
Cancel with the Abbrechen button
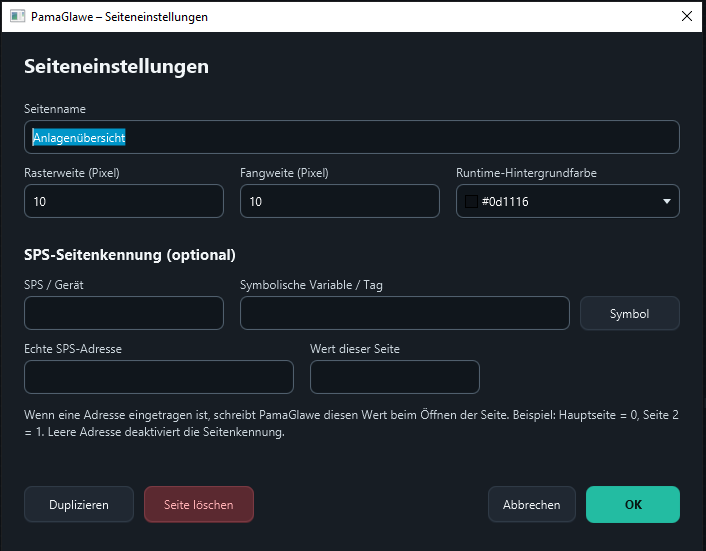coord(532,505)
